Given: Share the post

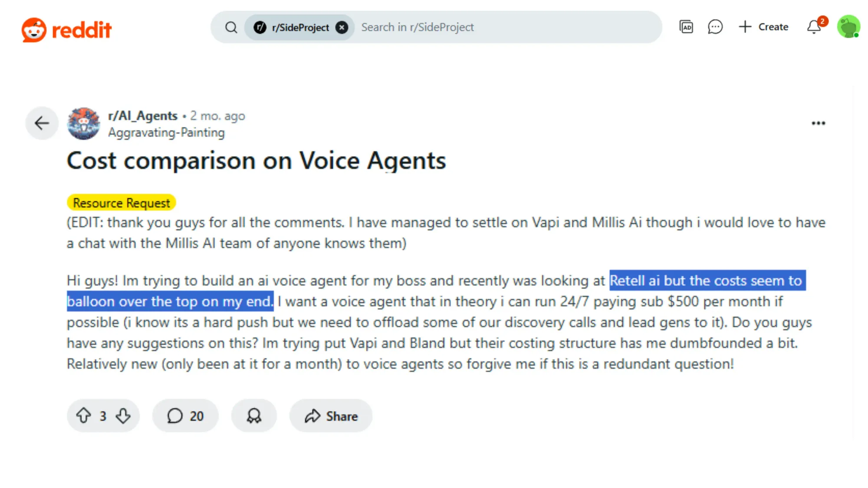Looking at the screenshot, I should (331, 415).
